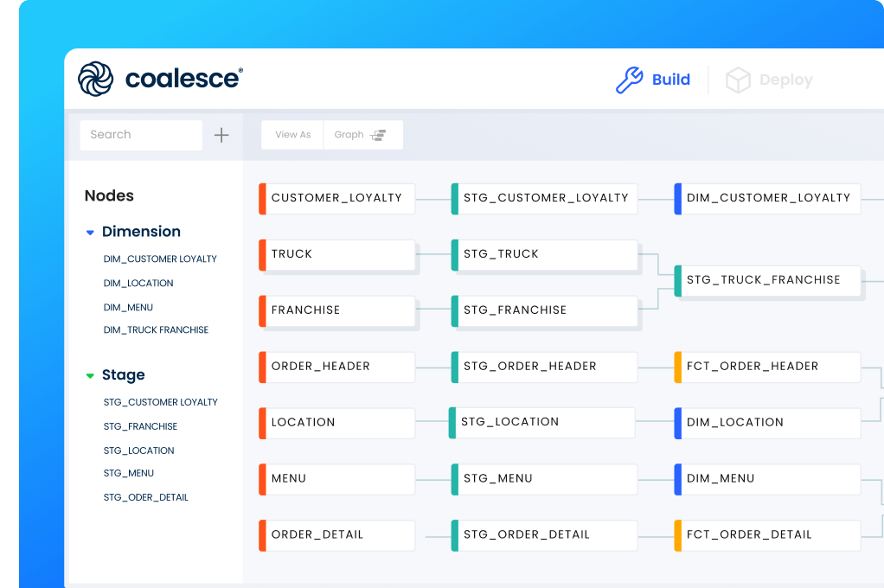Select the FCT_ORDER_DETAIL graph node
The height and width of the screenshot is (588, 884).
click(x=767, y=535)
